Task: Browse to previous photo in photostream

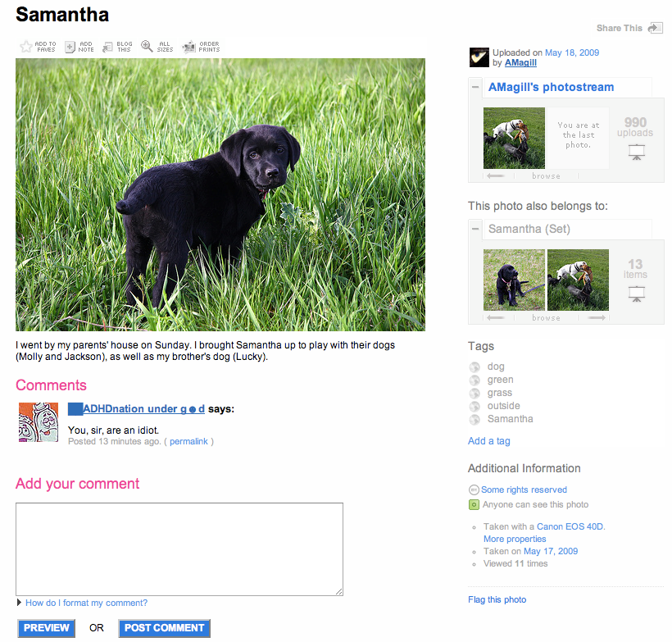Action: coord(496,175)
